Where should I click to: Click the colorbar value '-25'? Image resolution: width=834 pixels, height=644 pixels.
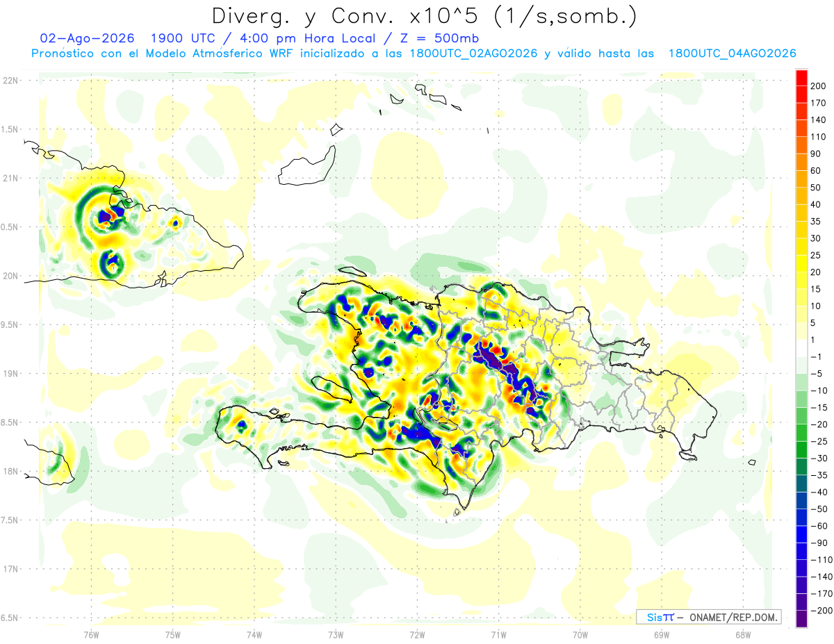(819, 441)
